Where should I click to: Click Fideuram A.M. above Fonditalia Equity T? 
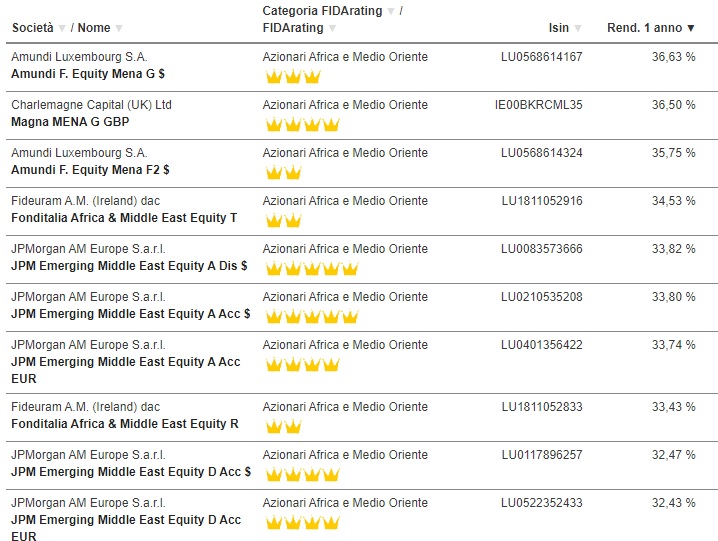pos(86,201)
